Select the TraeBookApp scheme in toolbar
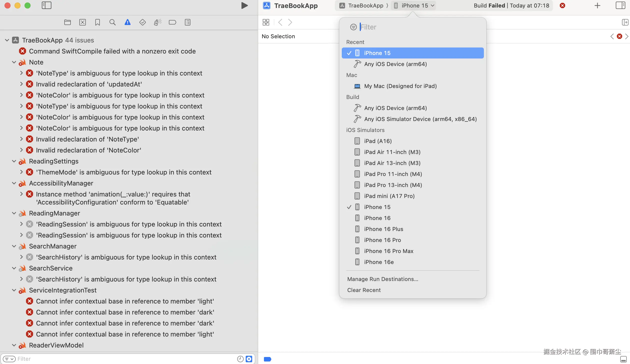This screenshot has height=364, width=630. 362,5
